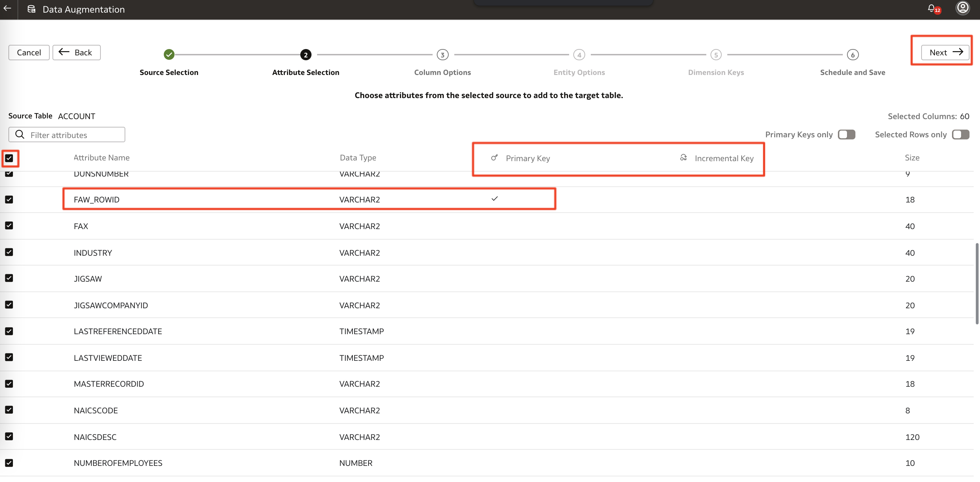Uncheck the FAX attribute row

tap(9, 225)
